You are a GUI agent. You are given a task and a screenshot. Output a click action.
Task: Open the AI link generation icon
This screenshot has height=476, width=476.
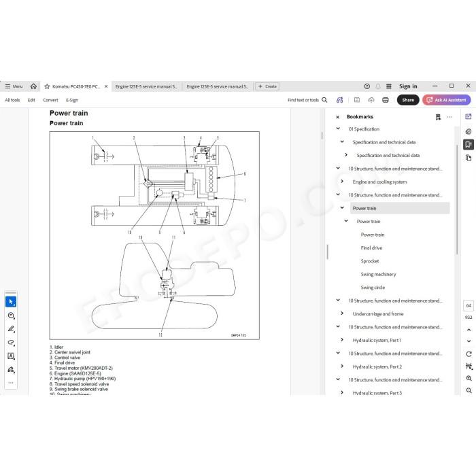340,100
